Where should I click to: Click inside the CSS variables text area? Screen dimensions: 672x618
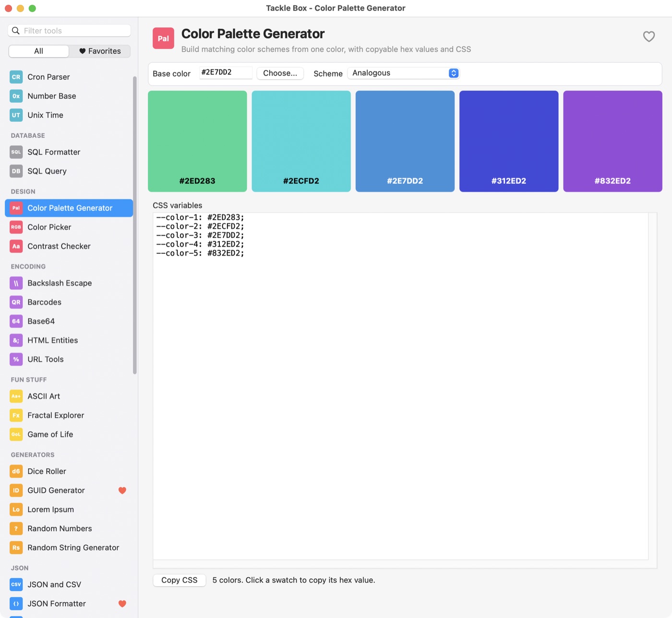tap(401, 386)
